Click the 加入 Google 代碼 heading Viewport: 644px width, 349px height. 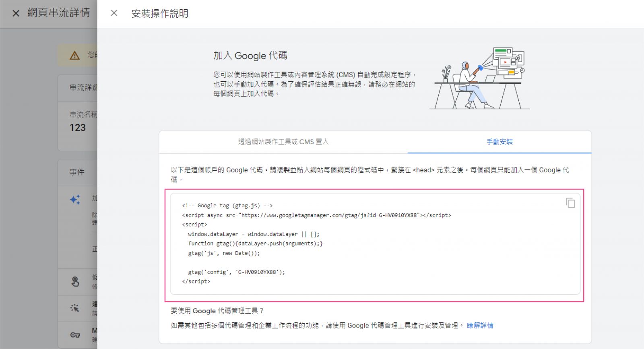[250, 56]
